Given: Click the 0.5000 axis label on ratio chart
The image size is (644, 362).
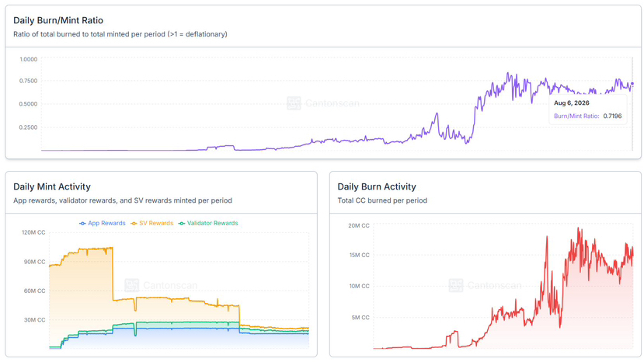Looking at the screenshot, I should [x=28, y=104].
